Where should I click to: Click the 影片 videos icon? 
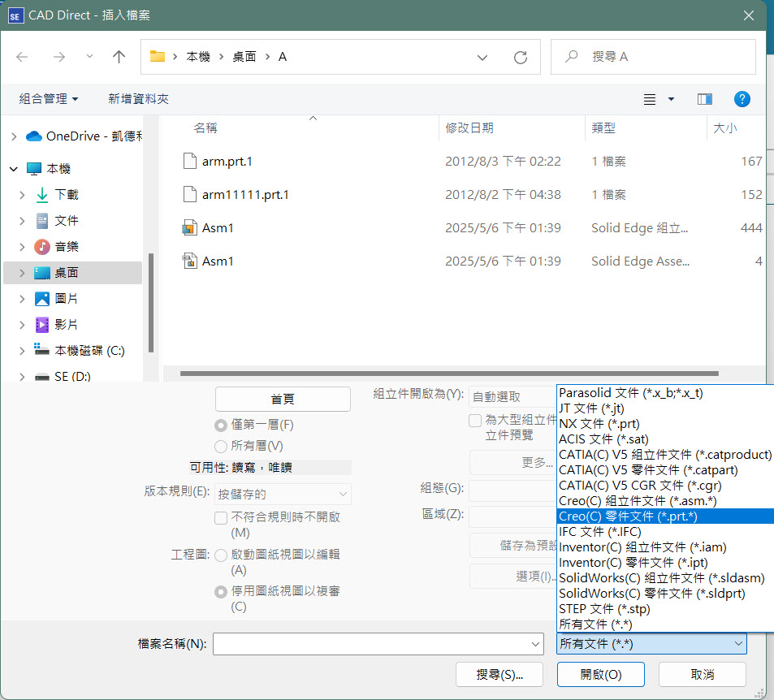tap(42, 324)
